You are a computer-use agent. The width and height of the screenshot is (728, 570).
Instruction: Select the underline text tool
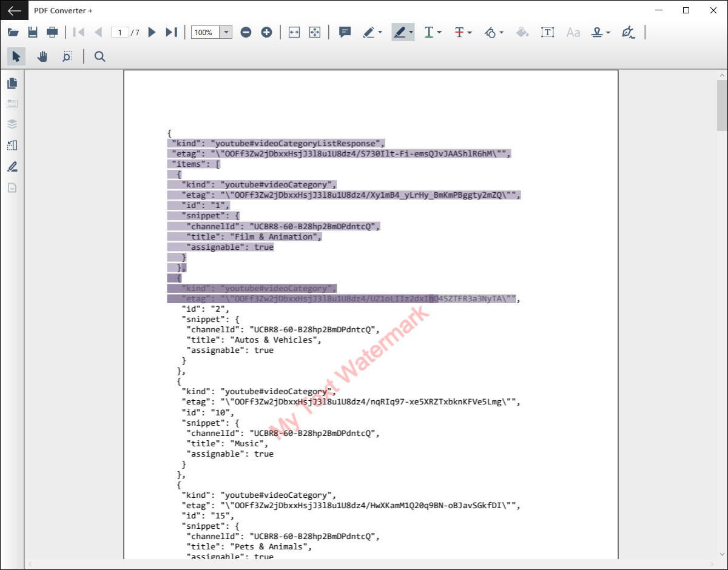429,32
